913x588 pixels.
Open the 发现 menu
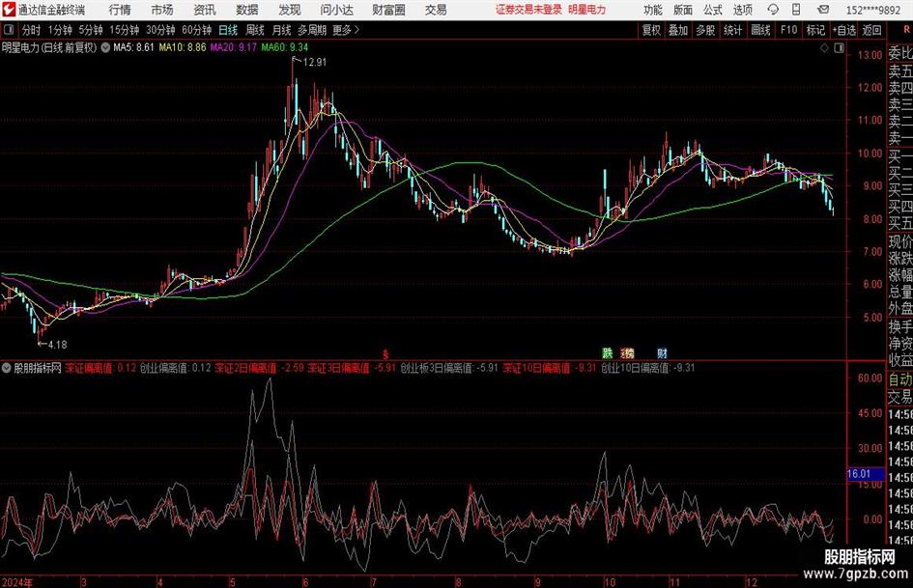[290, 10]
